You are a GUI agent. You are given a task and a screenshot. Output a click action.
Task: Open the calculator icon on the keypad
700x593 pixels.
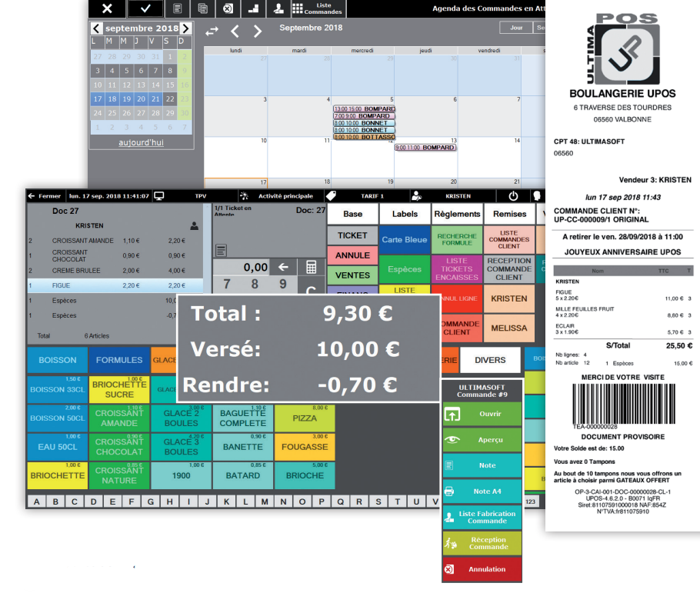[x=312, y=267]
